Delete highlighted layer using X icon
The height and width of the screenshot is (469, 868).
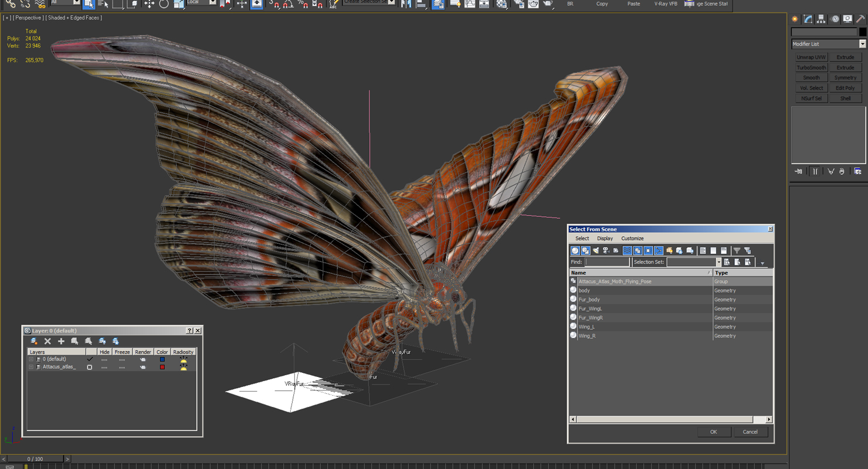coord(48,341)
